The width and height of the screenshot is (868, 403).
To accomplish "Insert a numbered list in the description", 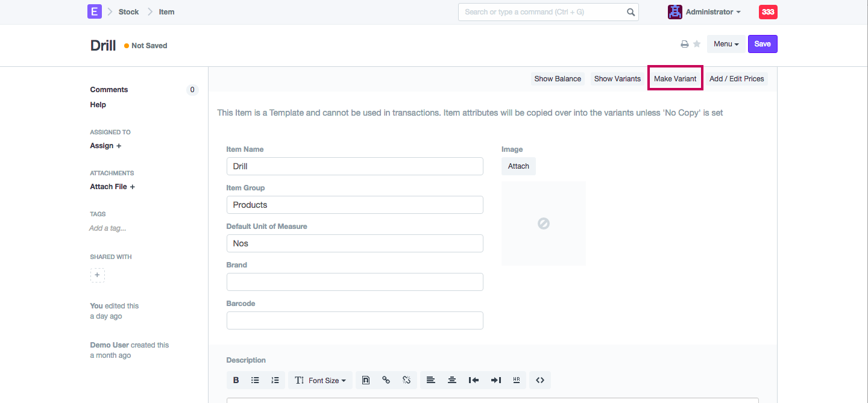I will pos(275,380).
